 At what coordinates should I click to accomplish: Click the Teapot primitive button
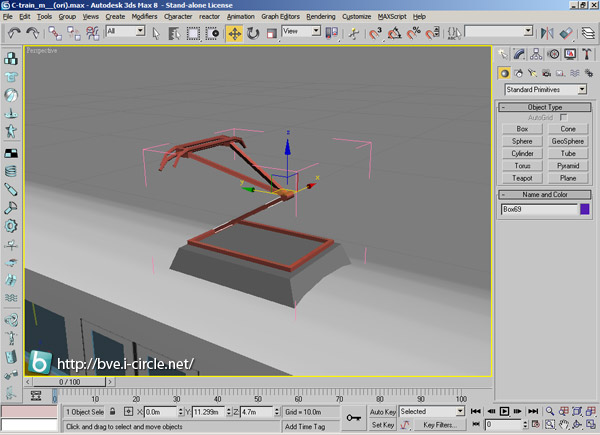click(x=522, y=177)
